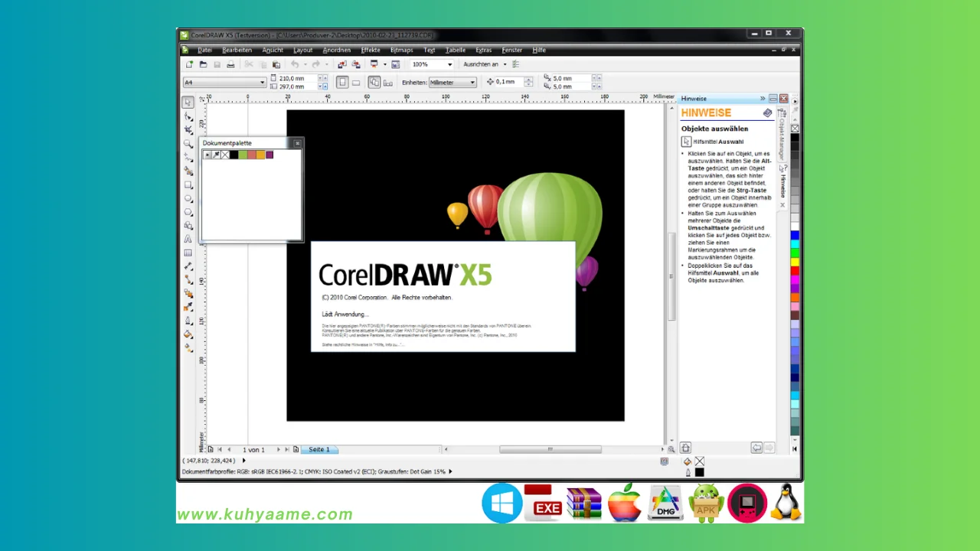Toggle landscape page orientation
Viewport: 980px width, 551px height.
click(356, 82)
